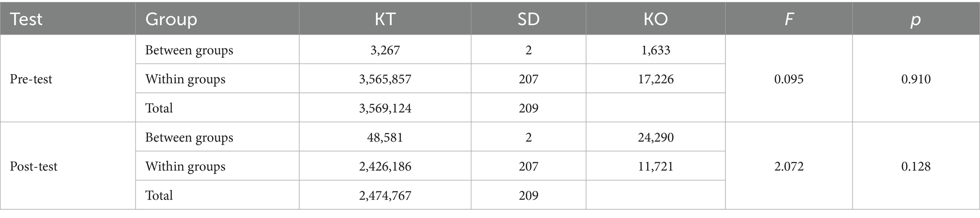980x218 pixels.
Task: Click the p column header
Action: coord(916,19)
